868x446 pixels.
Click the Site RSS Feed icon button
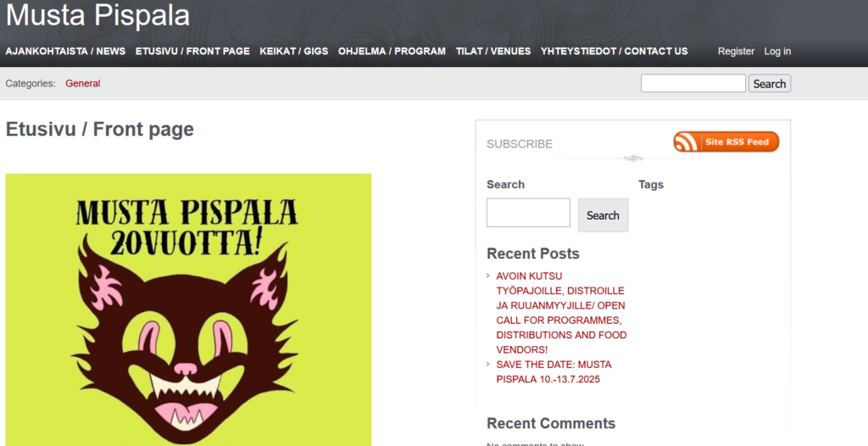tap(726, 142)
